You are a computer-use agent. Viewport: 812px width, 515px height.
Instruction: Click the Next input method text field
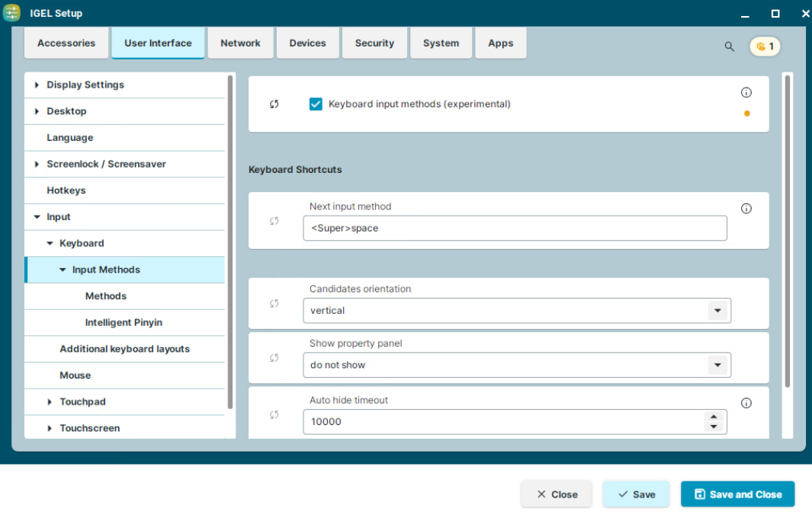pos(515,229)
